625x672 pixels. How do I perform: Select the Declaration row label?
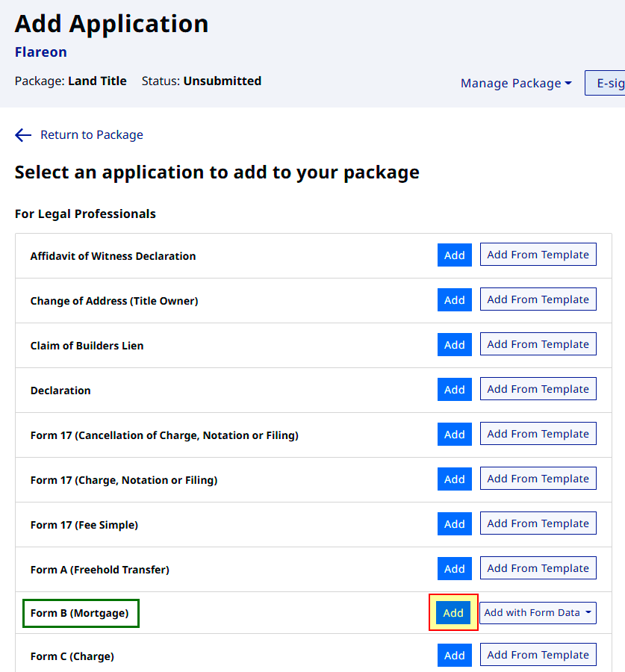click(60, 391)
